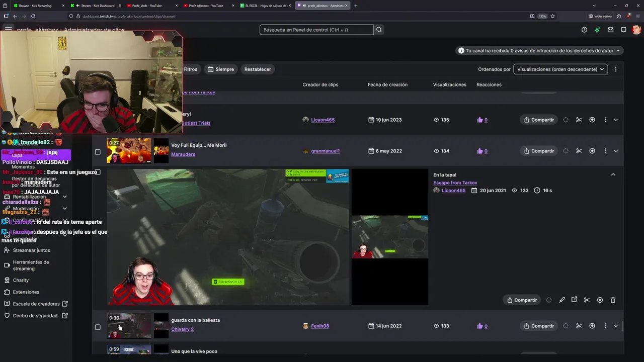Click the scissors icon in the Fenih98 row
Screen dimensions: 644x362
coord(579,326)
